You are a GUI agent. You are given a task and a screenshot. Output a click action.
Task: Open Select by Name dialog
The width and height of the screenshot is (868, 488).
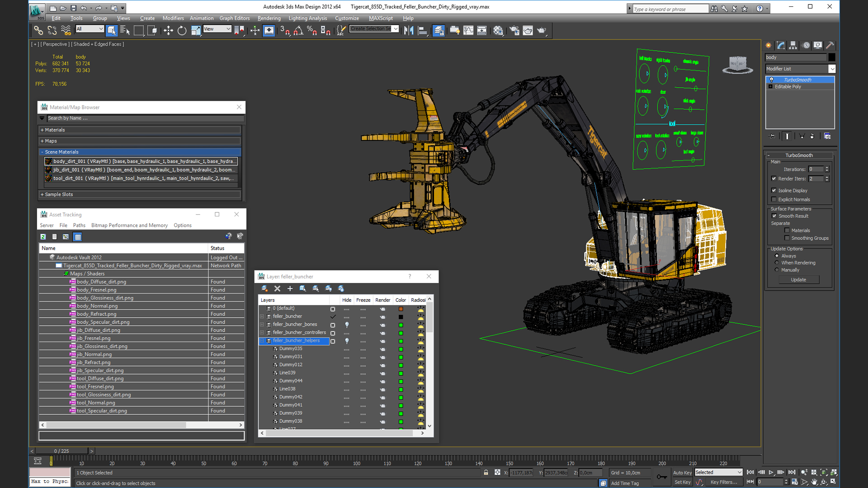point(125,30)
